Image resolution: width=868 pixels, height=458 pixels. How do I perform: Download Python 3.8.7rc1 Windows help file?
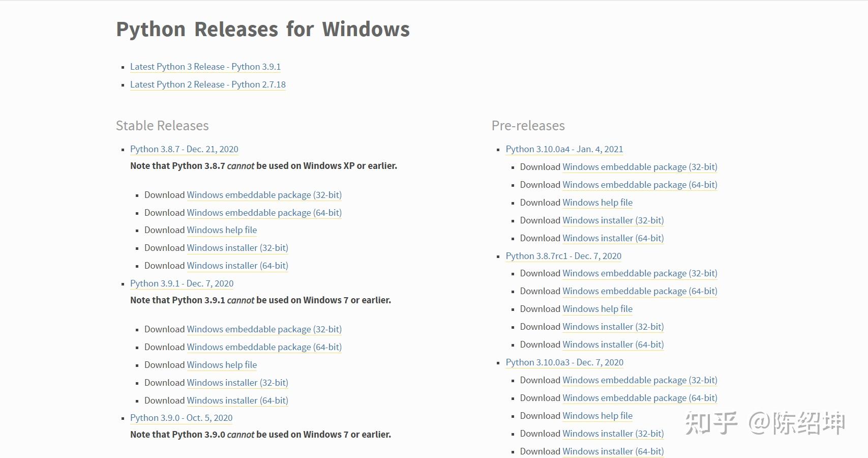(597, 309)
